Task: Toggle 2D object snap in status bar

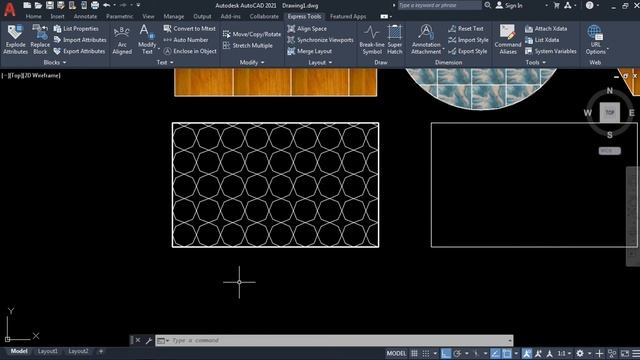Action: [507, 353]
